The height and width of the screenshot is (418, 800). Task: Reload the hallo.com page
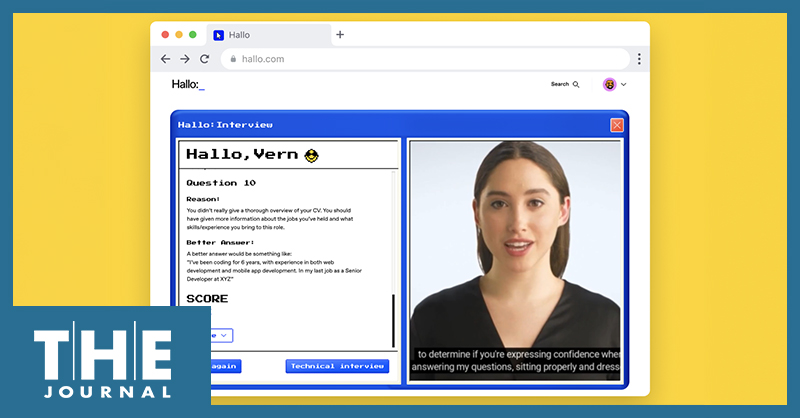pyautogui.click(x=205, y=59)
